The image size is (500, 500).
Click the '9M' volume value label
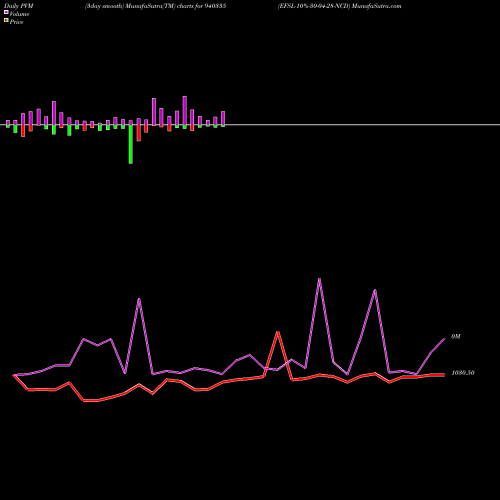pos(456,337)
